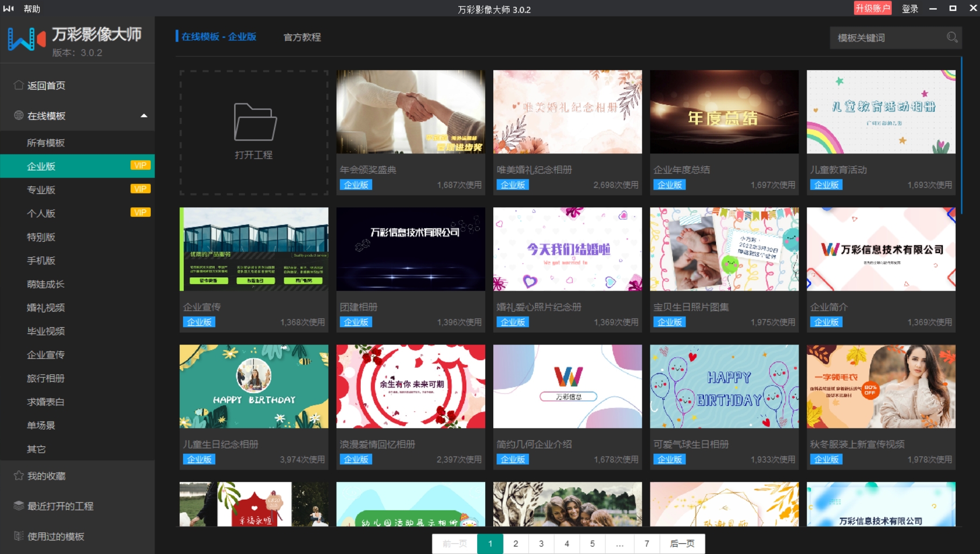Open the 企业年度总结 template thumbnail
The height and width of the screenshot is (554, 980).
tap(724, 111)
